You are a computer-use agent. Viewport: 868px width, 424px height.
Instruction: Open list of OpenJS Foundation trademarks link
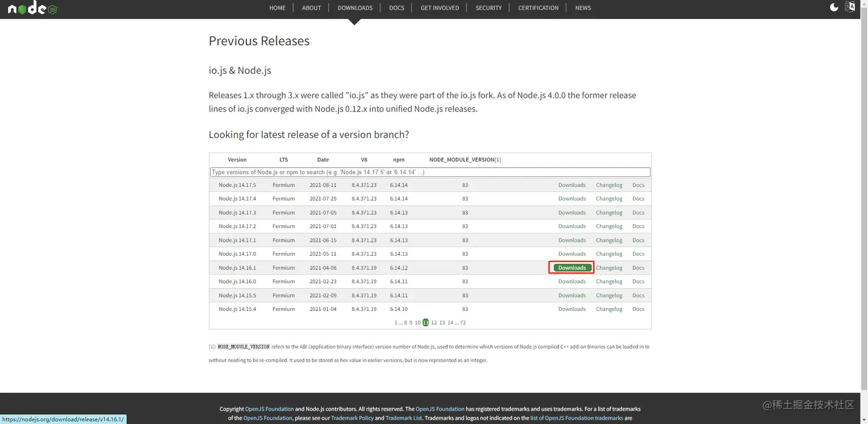tap(576, 418)
